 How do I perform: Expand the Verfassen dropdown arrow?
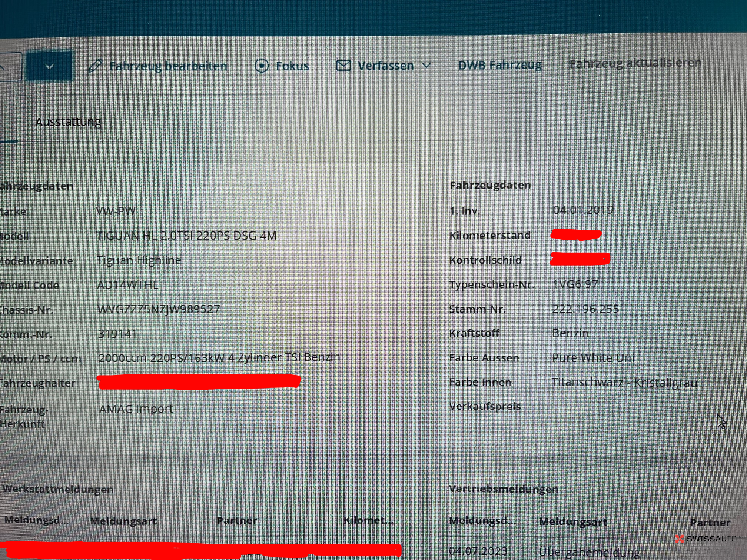coord(426,66)
